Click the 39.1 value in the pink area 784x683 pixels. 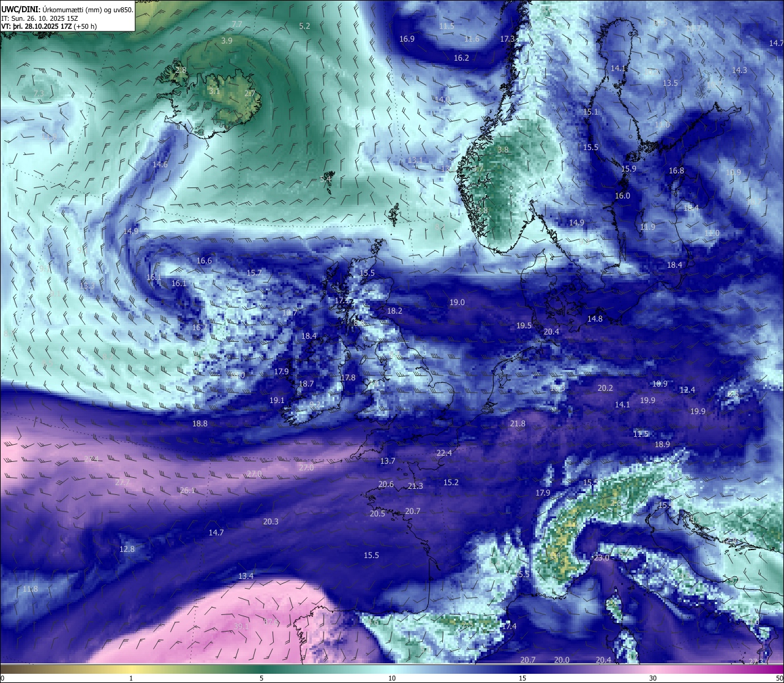pyautogui.click(x=241, y=626)
